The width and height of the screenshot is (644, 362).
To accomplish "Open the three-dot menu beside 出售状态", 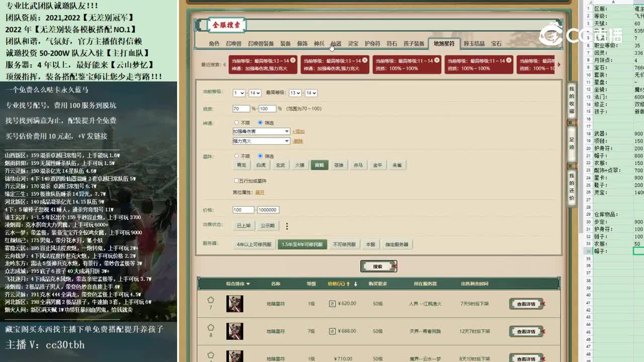I will 287,225.
